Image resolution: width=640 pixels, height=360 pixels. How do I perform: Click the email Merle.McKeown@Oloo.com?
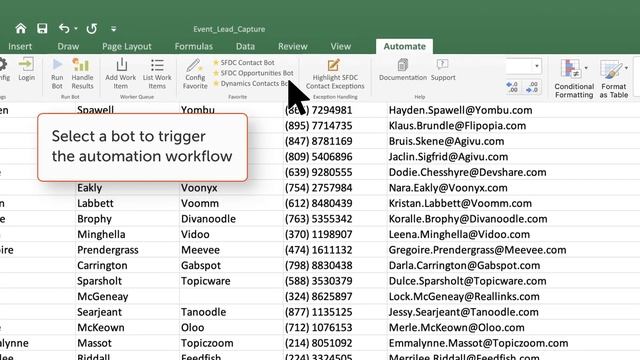coord(456,327)
